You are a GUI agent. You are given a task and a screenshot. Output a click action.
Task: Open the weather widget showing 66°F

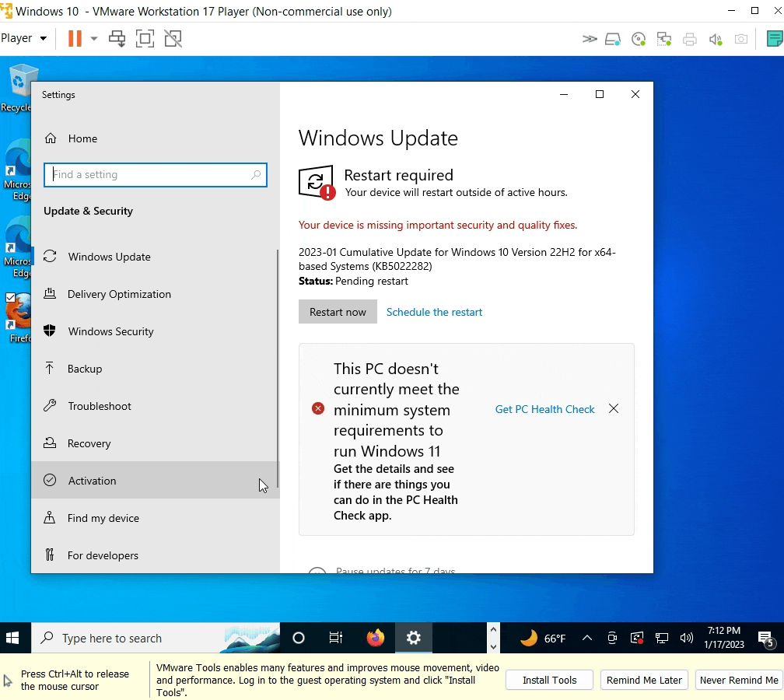pos(544,638)
